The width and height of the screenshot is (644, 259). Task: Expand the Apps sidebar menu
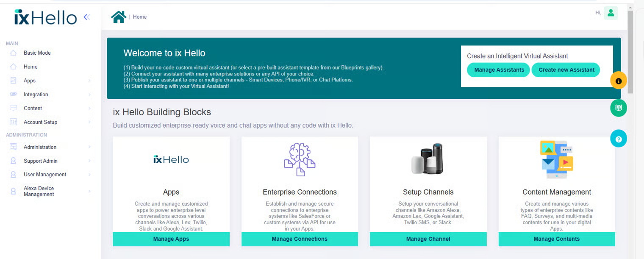[30, 81]
